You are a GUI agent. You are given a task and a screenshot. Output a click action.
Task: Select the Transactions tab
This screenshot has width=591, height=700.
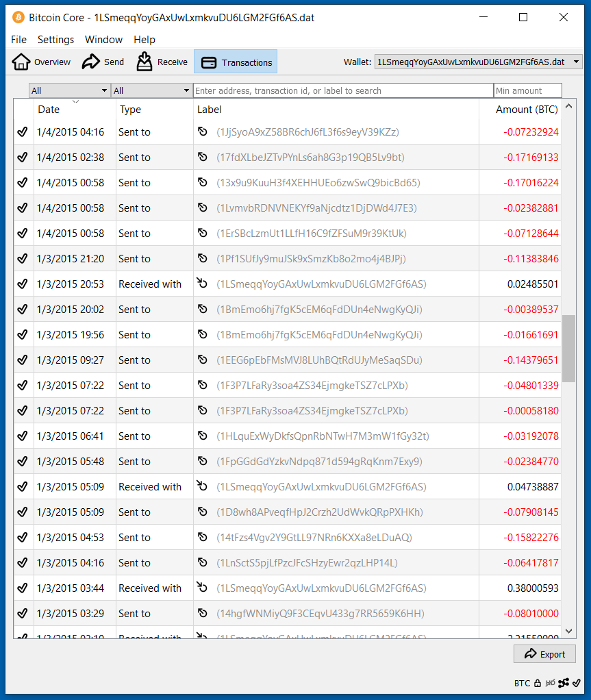(x=236, y=62)
